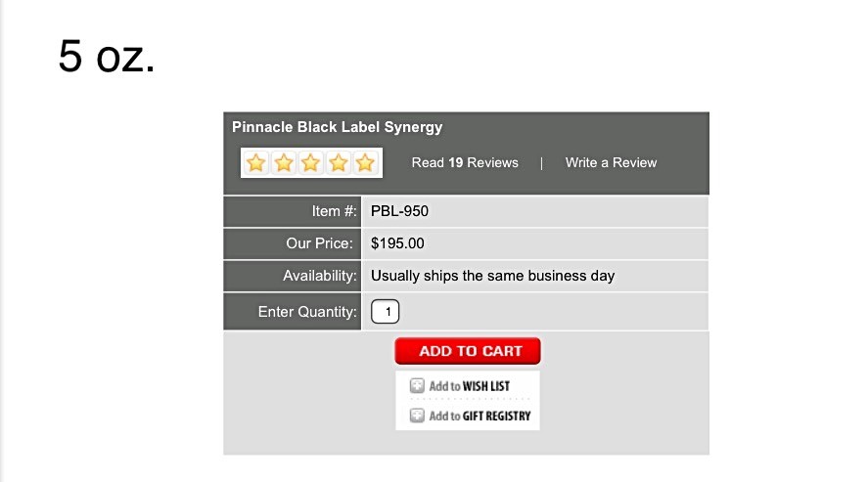
Task: Click the red Add to Cart button
Action: pyautogui.click(x=468, y=351)
